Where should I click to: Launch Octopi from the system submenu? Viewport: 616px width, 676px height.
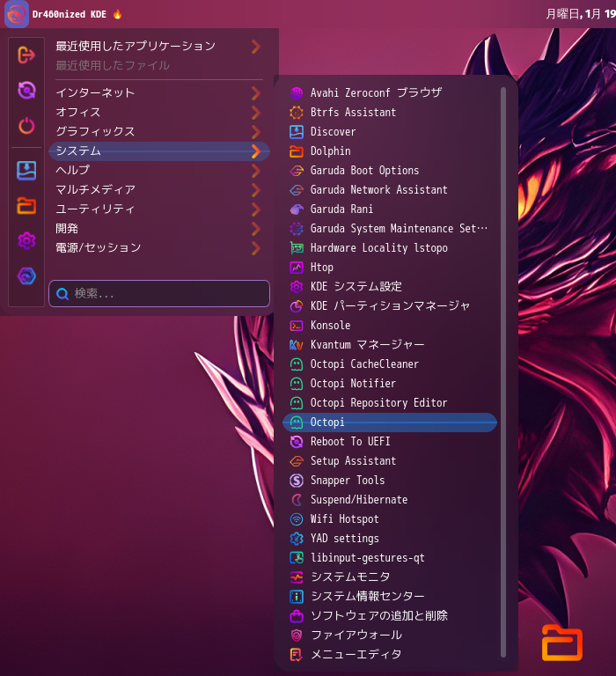pyautogui.click(x=390, y=422)
